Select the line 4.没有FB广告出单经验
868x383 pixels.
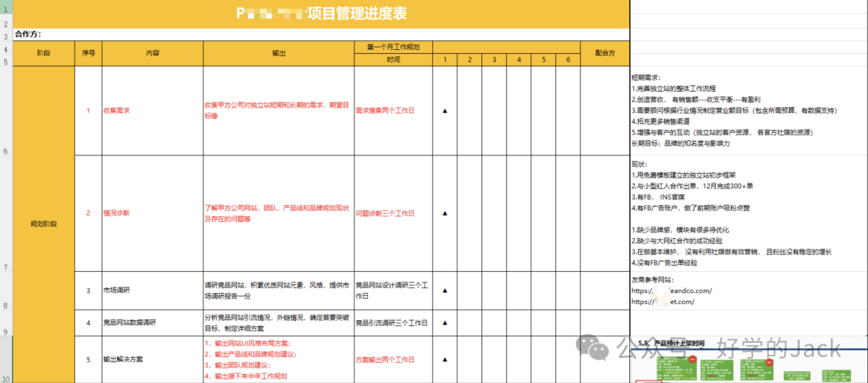[665, 263]
